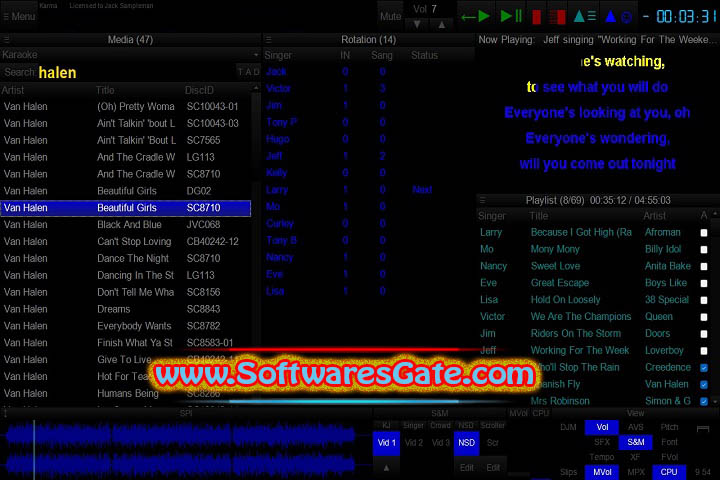Uncheck the Simon & G row checkbox
This screenshot has width=720, height=480.
pyautogui.click(x=703, y=401)
